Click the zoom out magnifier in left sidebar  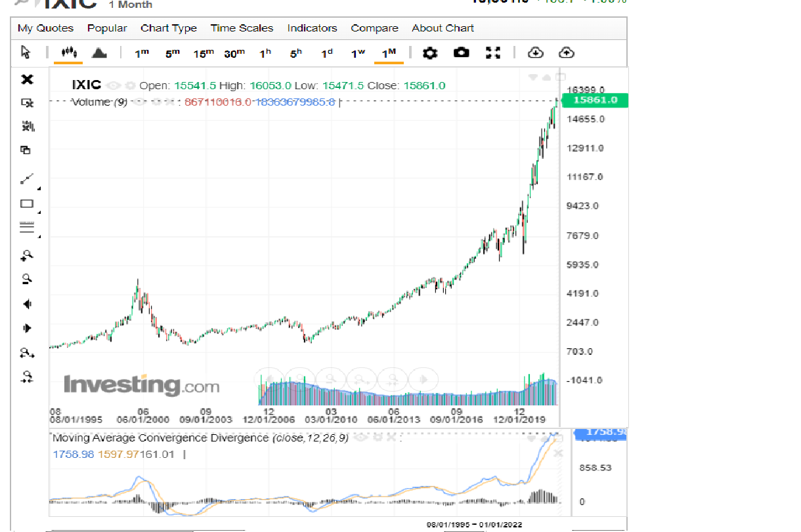(x=27, y=279)
